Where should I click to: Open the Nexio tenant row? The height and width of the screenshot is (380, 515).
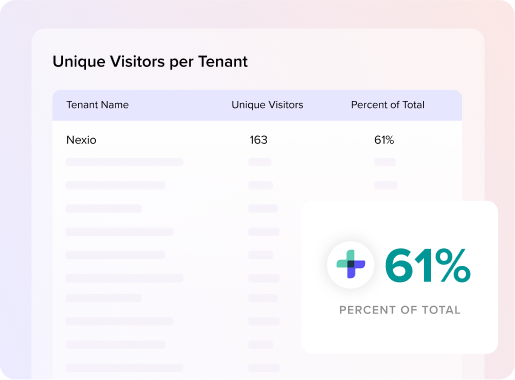click(257, 140)
